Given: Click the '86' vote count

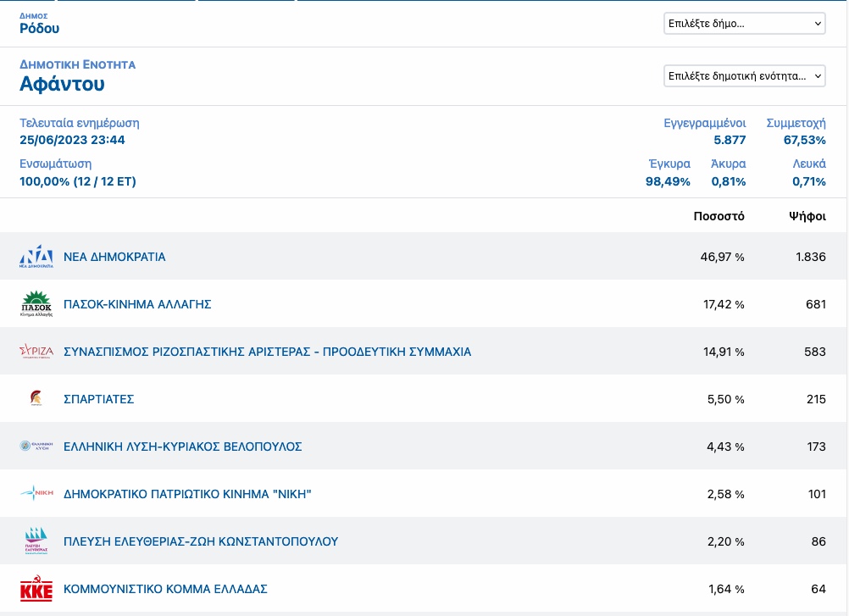Looking at the screenshot, I should [818, 541].
